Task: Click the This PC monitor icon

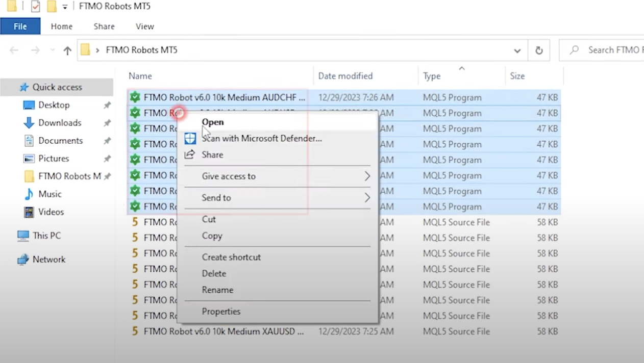Action: [x=23, y=236]
